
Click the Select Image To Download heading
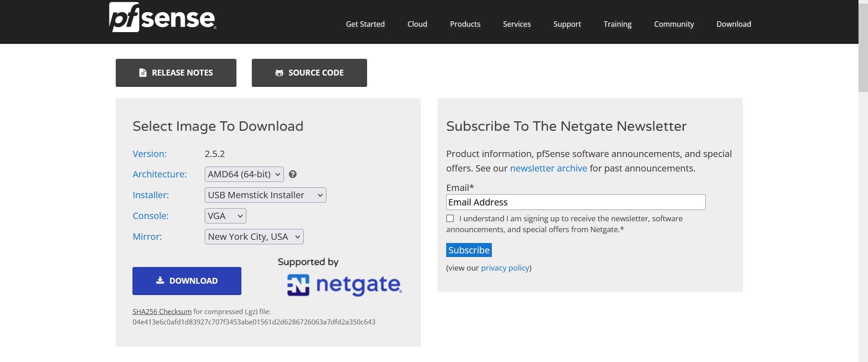click(218, 126)
